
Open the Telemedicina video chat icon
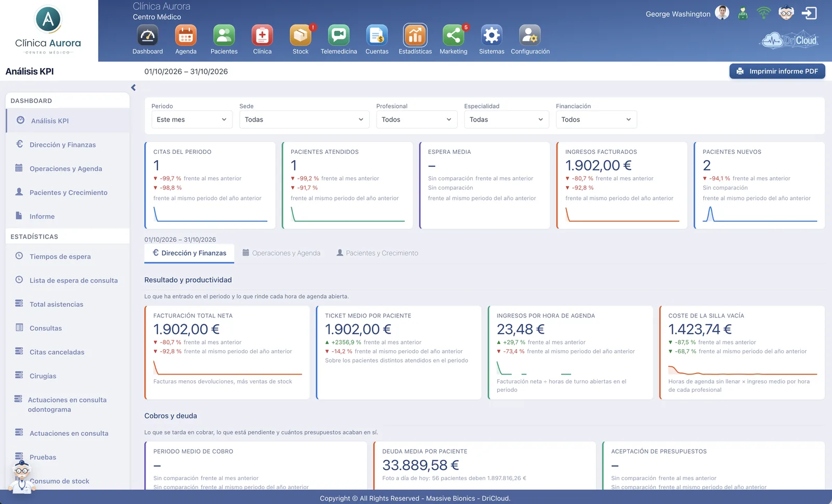(x=339, y=35)
